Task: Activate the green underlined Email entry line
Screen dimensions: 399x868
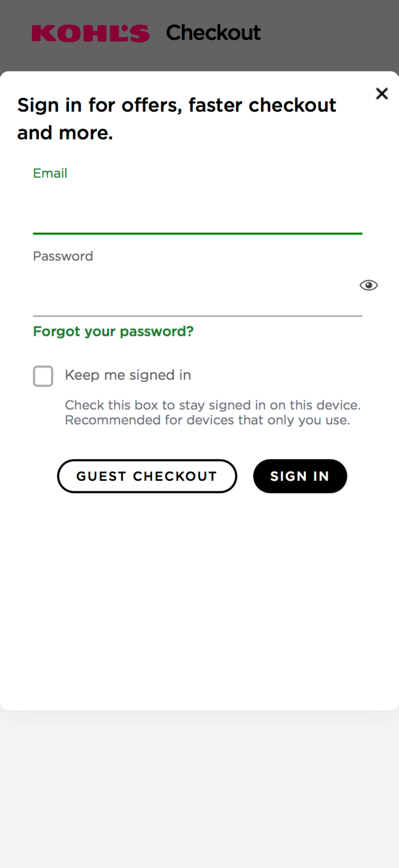Action: click(198, 232)
